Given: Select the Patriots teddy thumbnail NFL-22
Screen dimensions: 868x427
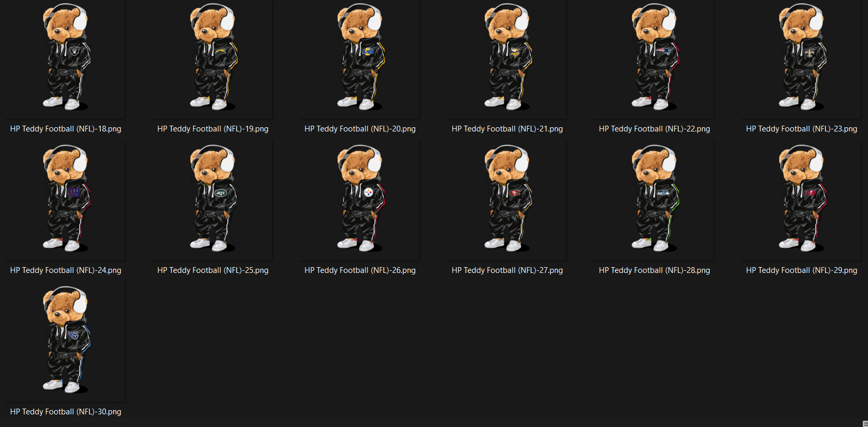Looking at the screenshot, I should pyautogui.click(x=655, y=58).
